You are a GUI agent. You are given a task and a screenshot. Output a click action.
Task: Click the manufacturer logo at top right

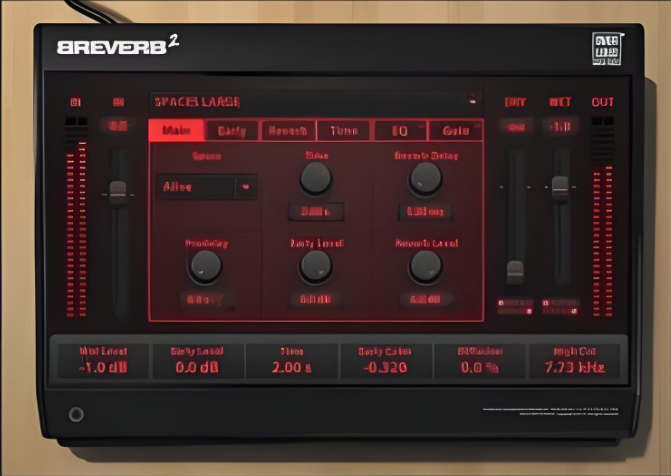point(607,49)
